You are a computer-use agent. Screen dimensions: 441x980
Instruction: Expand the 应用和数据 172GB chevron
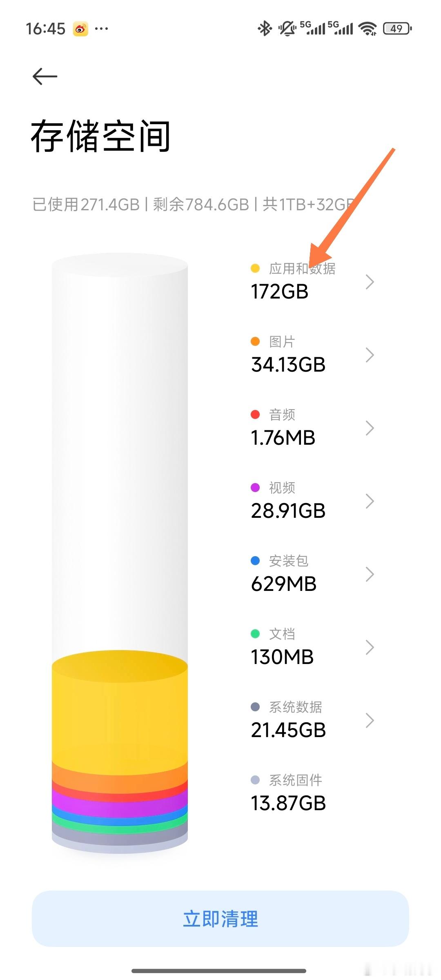point(370,282)
